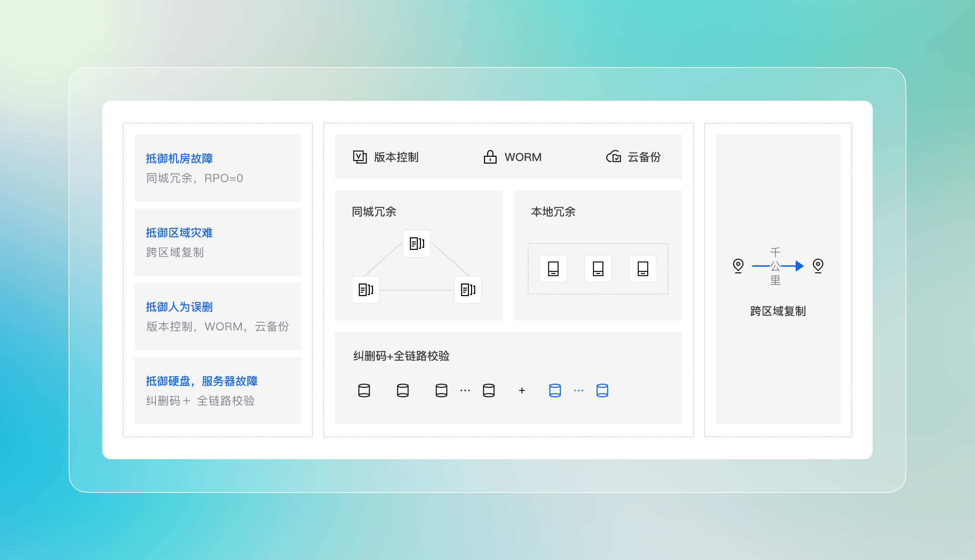Open the 抵御区域灾难 heading link

[179, 233]
